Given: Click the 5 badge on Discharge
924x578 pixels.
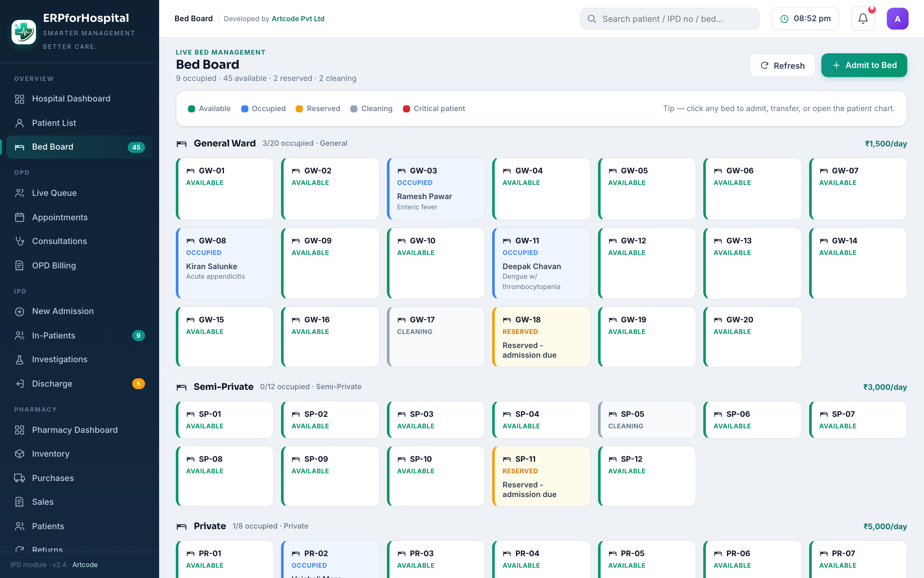Looking at the screenshot, I should tap(138, 383).
